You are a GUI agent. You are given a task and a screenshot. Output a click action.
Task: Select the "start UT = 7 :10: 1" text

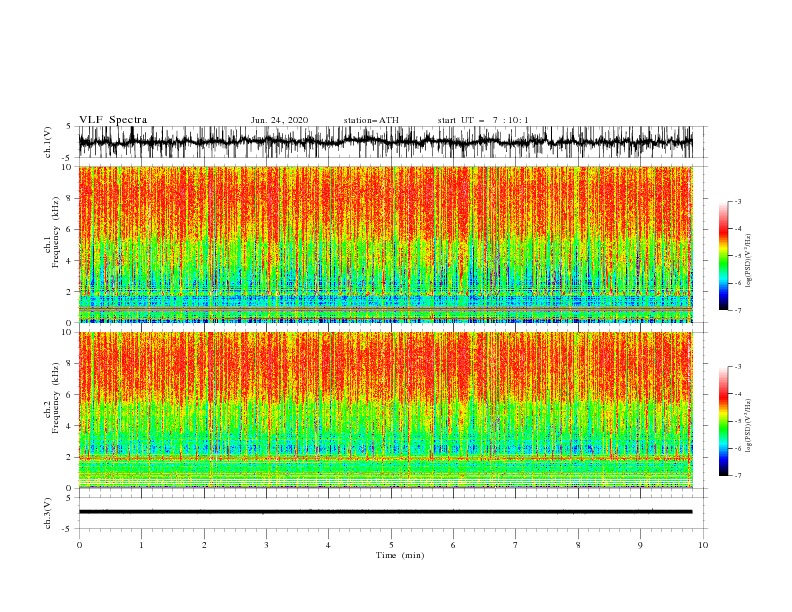pyautogui.click(x=483, y=120)
